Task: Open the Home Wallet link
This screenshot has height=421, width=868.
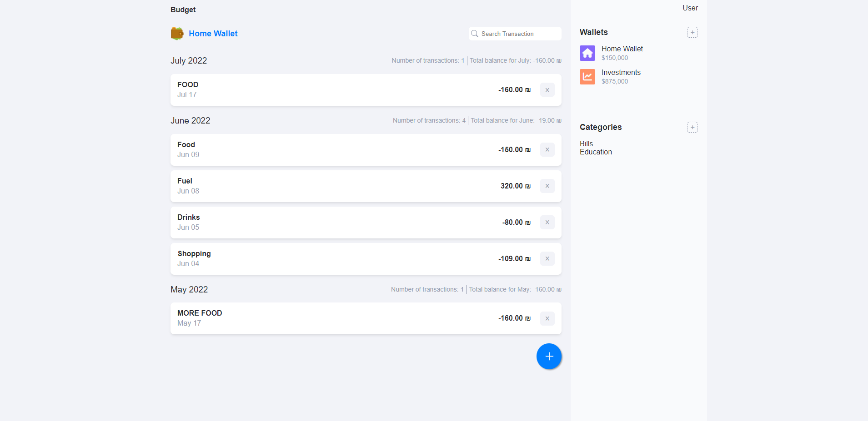Action: 213,33
